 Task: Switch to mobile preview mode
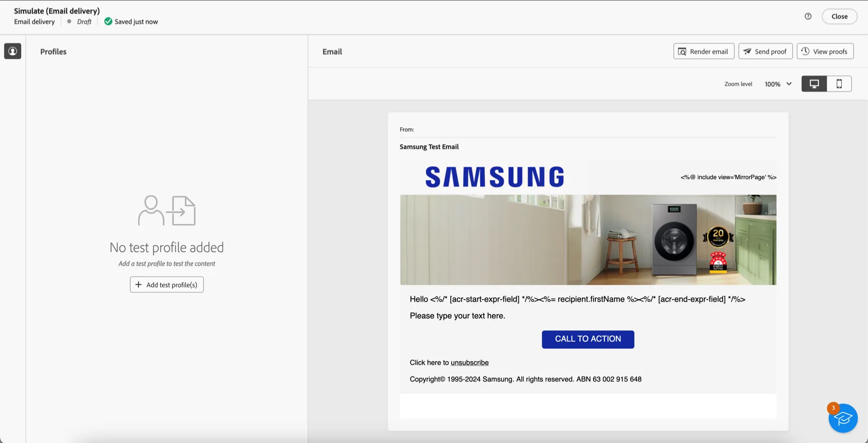[839, 83]
